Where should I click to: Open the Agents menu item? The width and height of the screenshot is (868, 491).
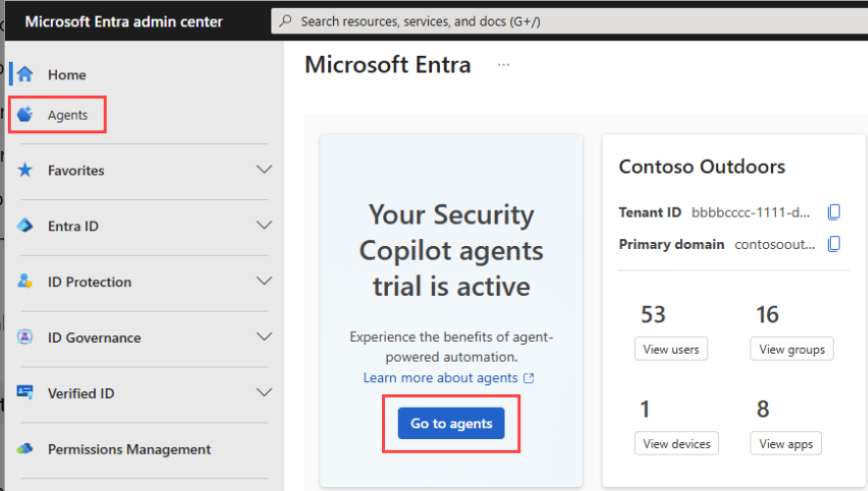pyautogui.click(x=68, y=116)
